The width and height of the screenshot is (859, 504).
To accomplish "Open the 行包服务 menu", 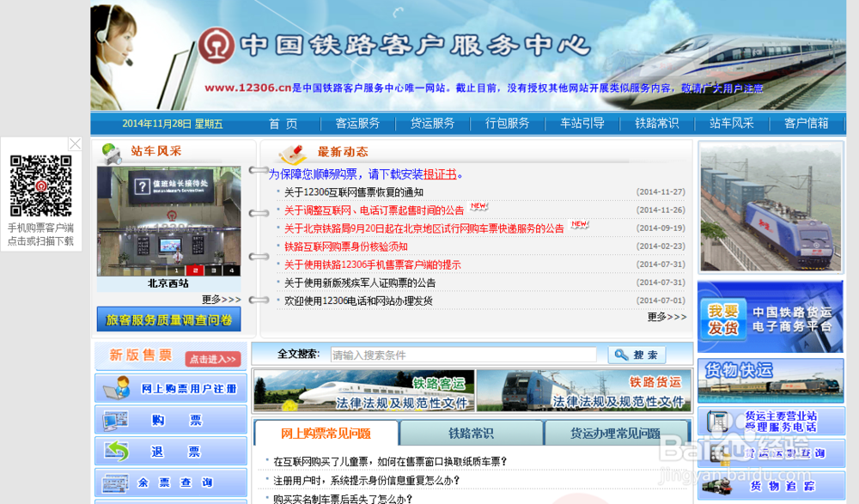I will (508, 124).
